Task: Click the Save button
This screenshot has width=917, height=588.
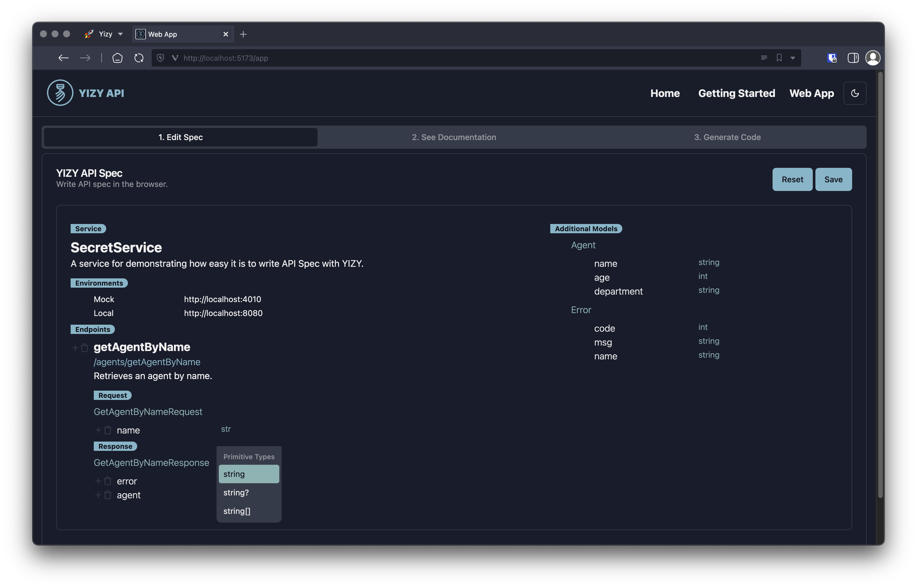Action: [x=833, y=179]
